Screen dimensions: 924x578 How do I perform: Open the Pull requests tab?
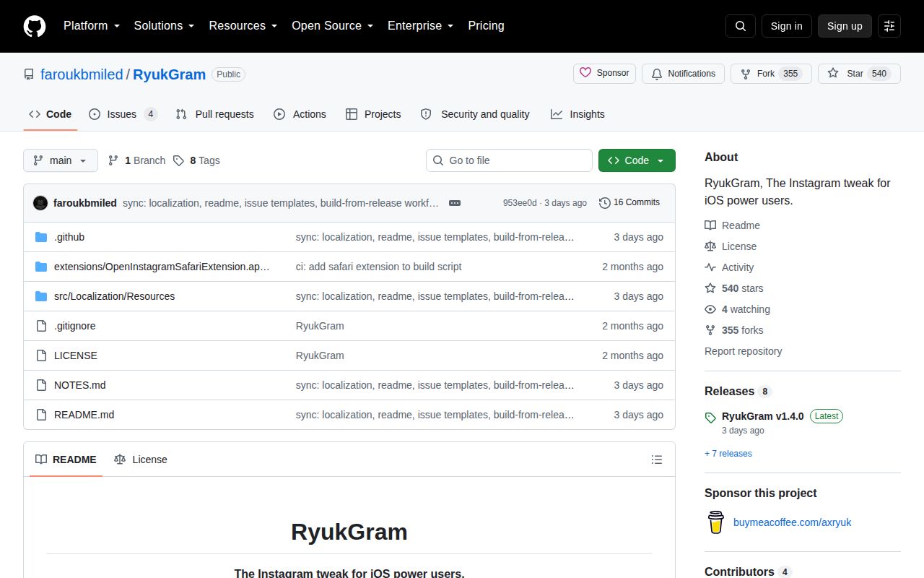click(x=215, y=114)
